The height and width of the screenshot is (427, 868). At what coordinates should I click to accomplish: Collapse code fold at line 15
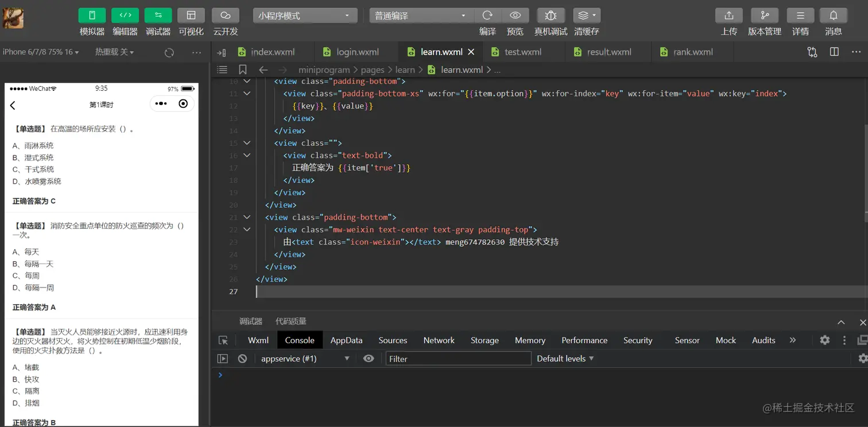coord(247,143)
